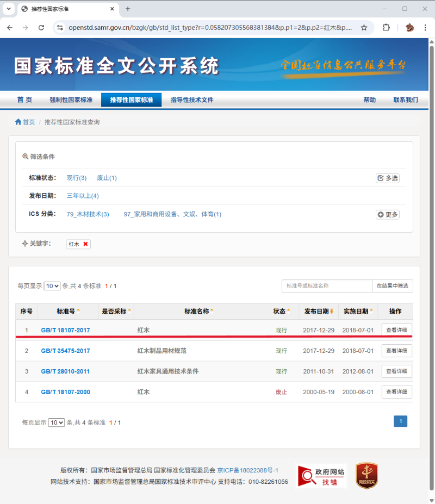Open the top per-page count dropdown
Image resolution: width=435 pixels, height=504 pixels.
pos(52,286)
